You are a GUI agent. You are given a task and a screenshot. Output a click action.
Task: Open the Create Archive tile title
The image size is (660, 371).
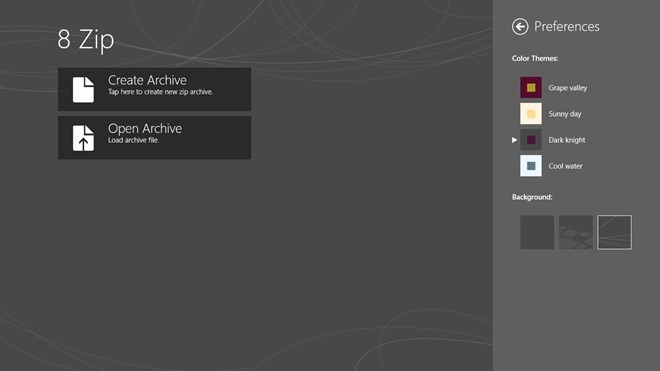click(x=147, y=80)
